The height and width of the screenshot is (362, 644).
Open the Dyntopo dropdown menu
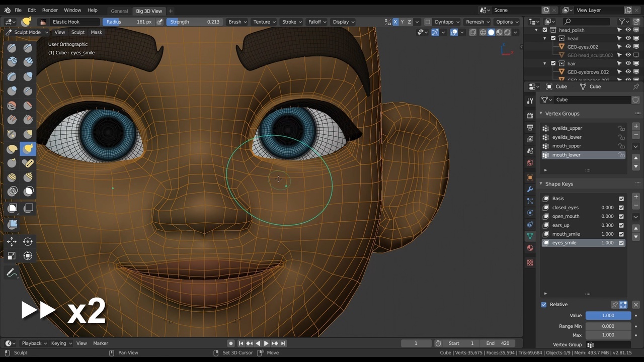446,22
